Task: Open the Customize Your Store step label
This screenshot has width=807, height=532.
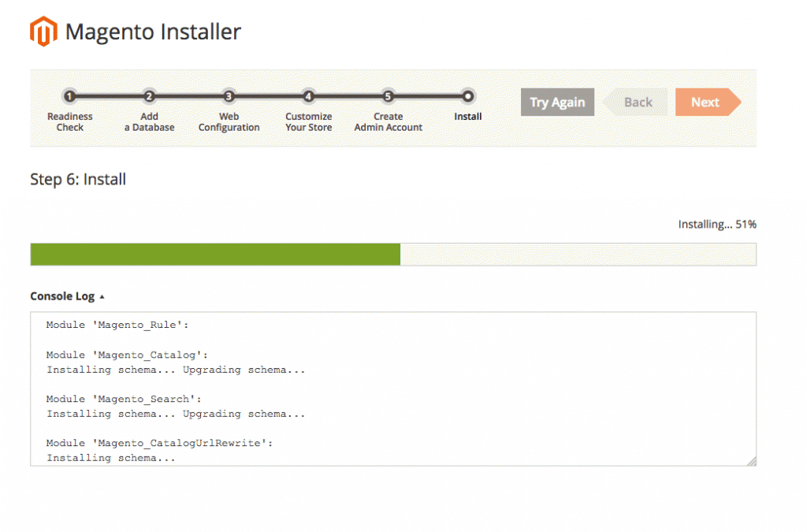Action: coord(309,122)
